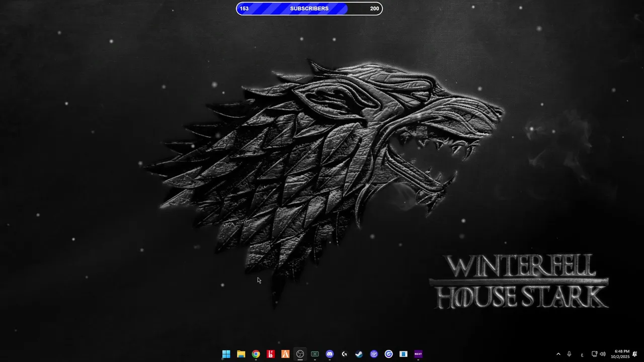The height and width of the screenshot is (362, 644).
Task: Click the SUBSCRIBERS progress bar overlay
Action: click(309, 9)
